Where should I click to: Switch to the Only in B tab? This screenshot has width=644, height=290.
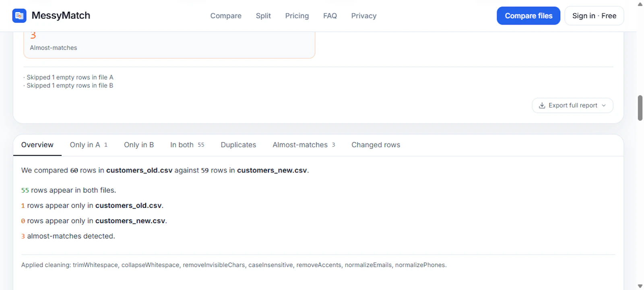(139, 145)
